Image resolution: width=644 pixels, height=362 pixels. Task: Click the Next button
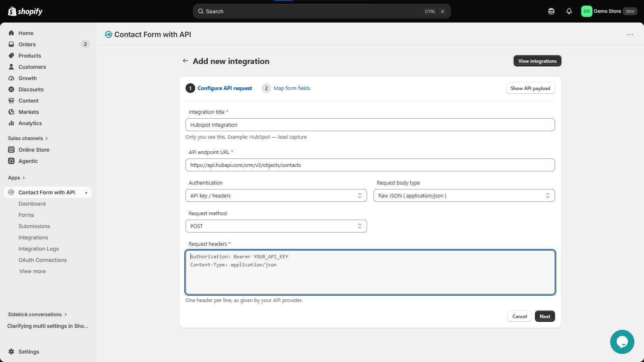click(545, 316)
